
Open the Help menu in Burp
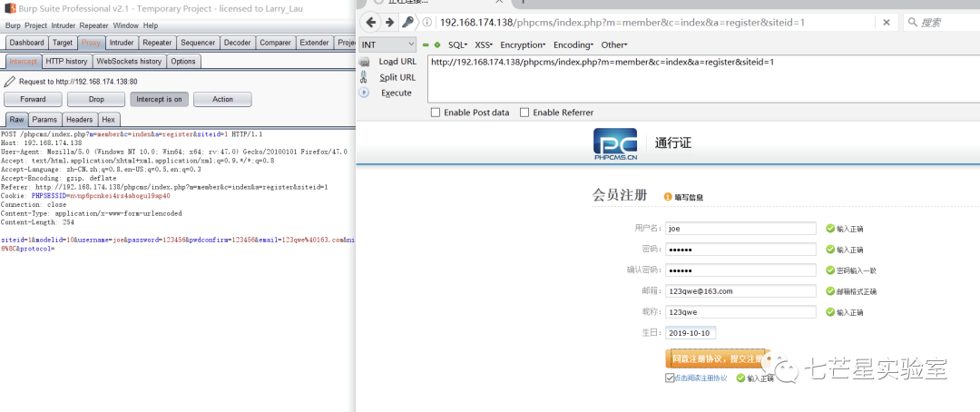tap(150, 25)
